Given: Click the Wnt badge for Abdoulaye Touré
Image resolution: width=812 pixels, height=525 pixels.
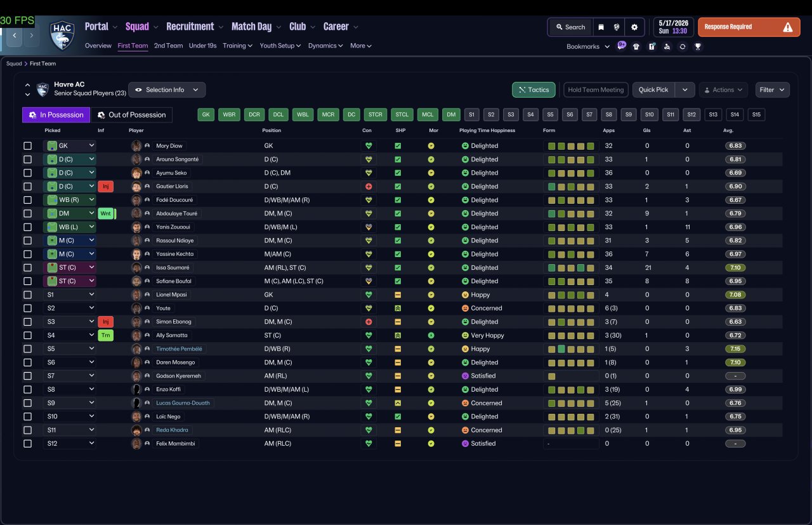Looking at the screenshot, I should tap(105, 213).
